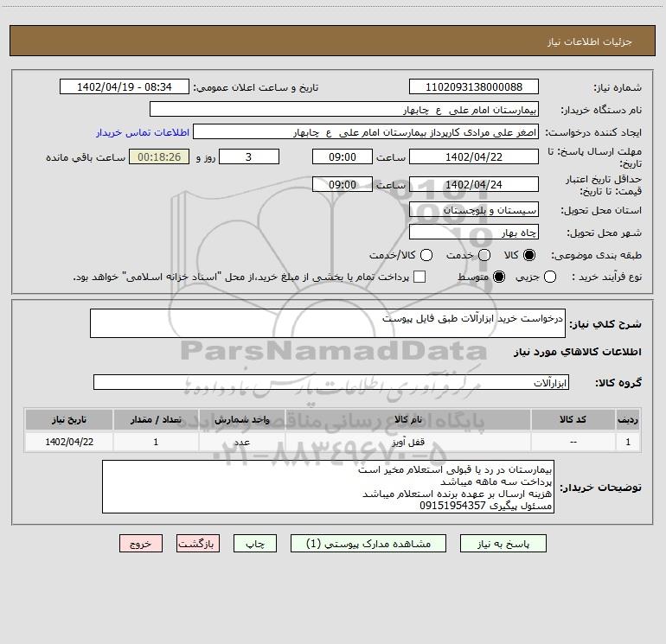This screenshot has height=644, width=666.
Task: Click the بازگشت back button
Action: point(198,544)
